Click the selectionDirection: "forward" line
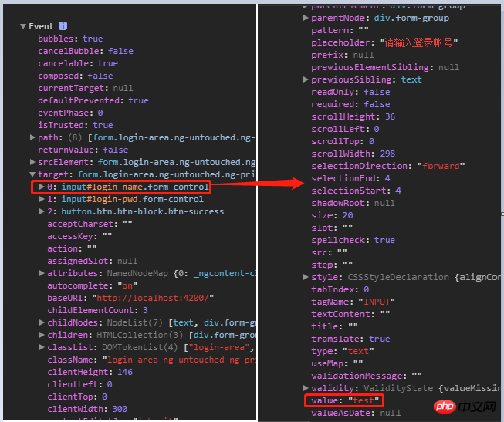Viewport: 504px width, 422px height. click(388, 166)
